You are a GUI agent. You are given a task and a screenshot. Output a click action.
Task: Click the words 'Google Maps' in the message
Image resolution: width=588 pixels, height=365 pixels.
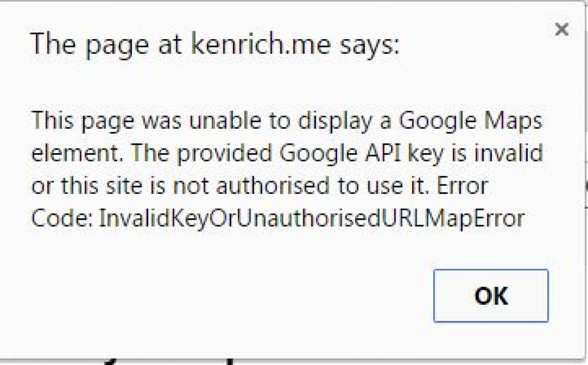[470, 121]
